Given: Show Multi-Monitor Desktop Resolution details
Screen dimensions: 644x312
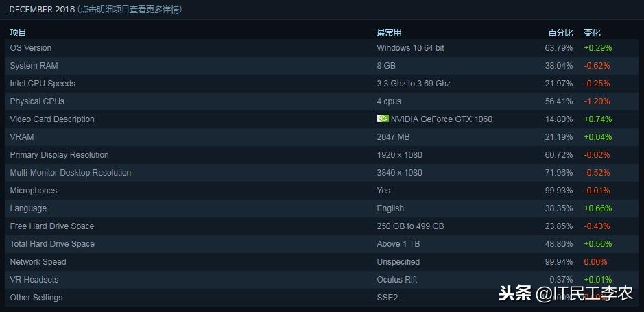Looking at the screenshot, I should tap(70, 173).
